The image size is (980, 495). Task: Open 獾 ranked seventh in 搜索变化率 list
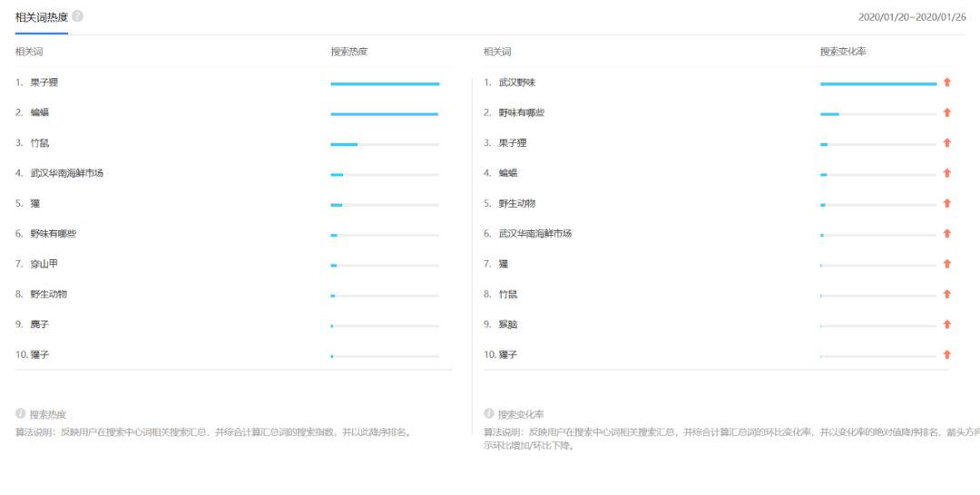503,264
